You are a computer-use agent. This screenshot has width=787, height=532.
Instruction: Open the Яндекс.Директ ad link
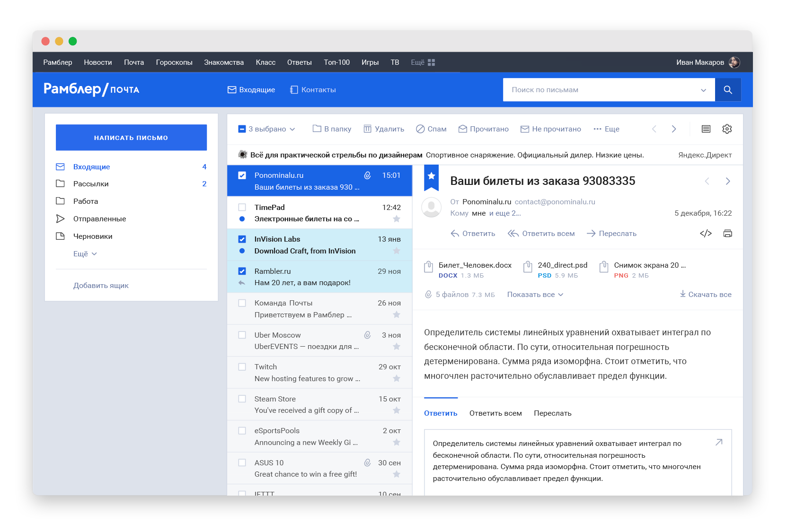pos(705,155)
